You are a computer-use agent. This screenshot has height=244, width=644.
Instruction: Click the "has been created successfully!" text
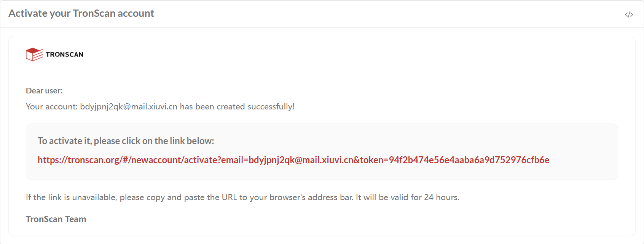(x=237, y=107)
